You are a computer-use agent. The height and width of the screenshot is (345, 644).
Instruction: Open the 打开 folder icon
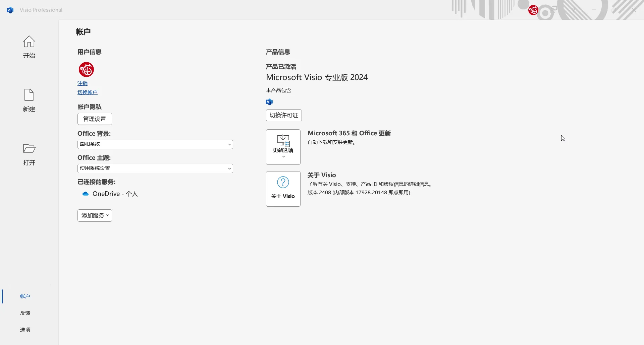point(29,148)
